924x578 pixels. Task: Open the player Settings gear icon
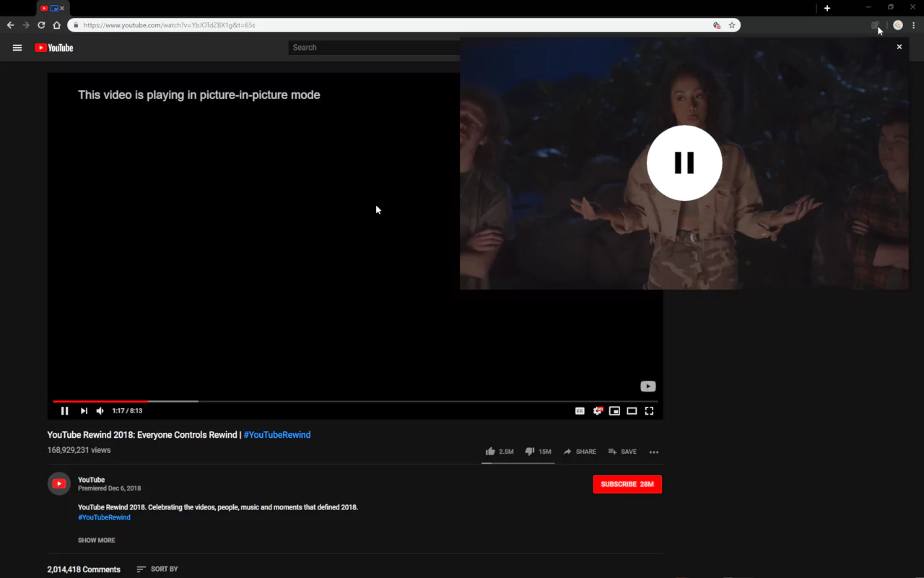tap(598, 410)
